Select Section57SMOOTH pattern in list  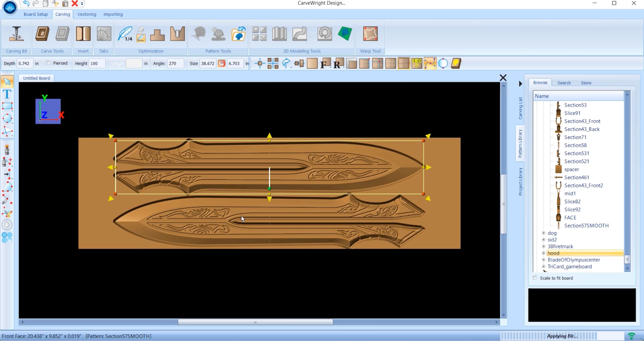[x=586, y=226]
